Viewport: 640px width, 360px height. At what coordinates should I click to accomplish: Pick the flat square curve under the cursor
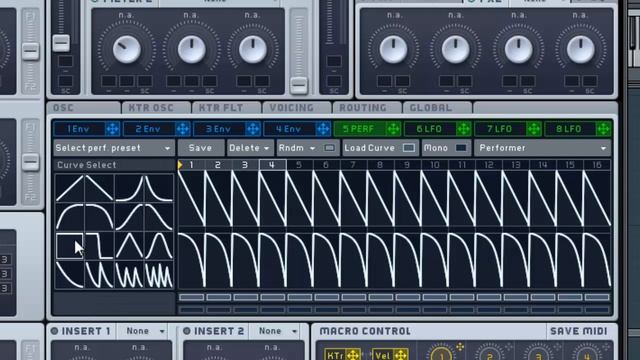point(70,246)
